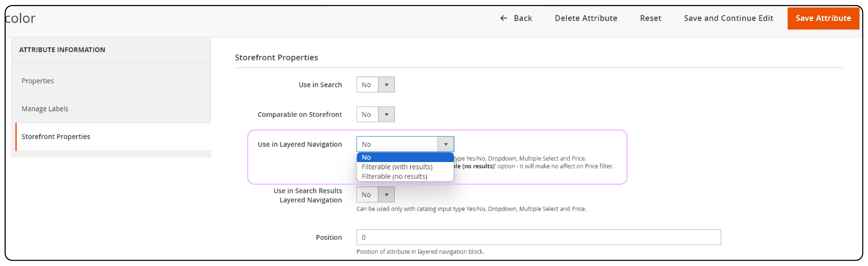Click the color page title

(20, 18)
